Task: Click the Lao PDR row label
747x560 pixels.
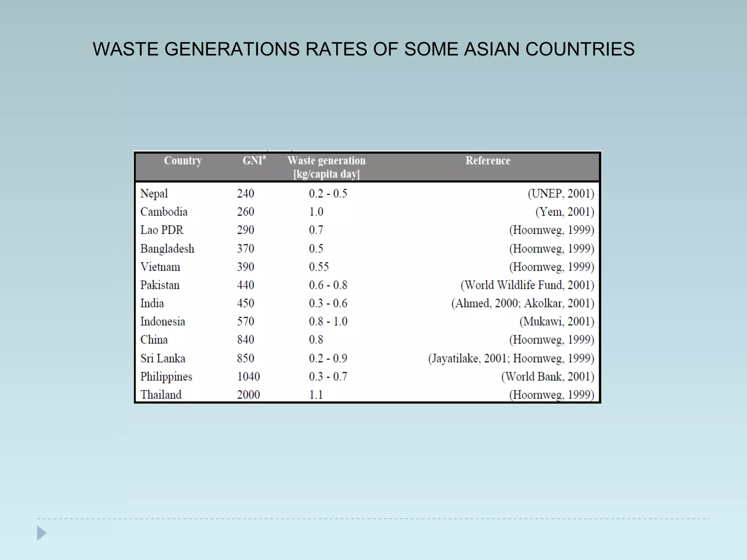Action: (x=162, y=230)
